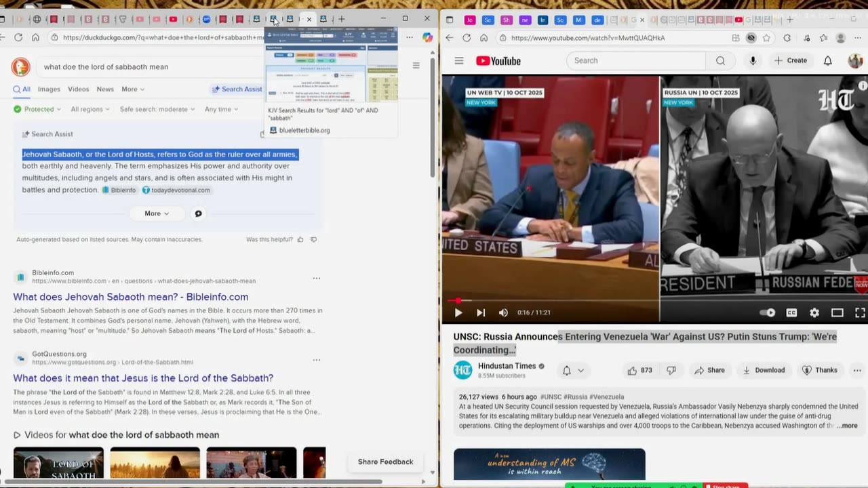Reload the YouTube page
The width and height of the screenshot is (868, 488).
pos(467,38)
